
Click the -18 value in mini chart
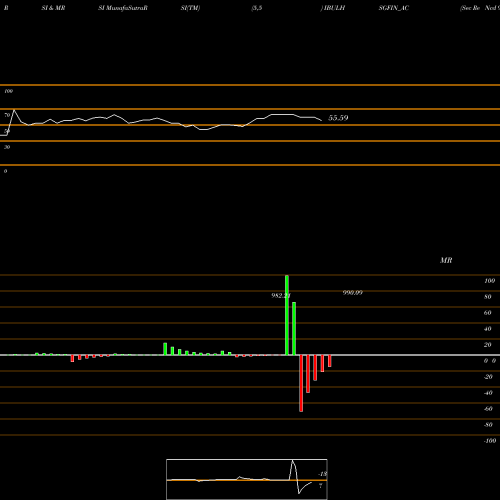[323, 474]
